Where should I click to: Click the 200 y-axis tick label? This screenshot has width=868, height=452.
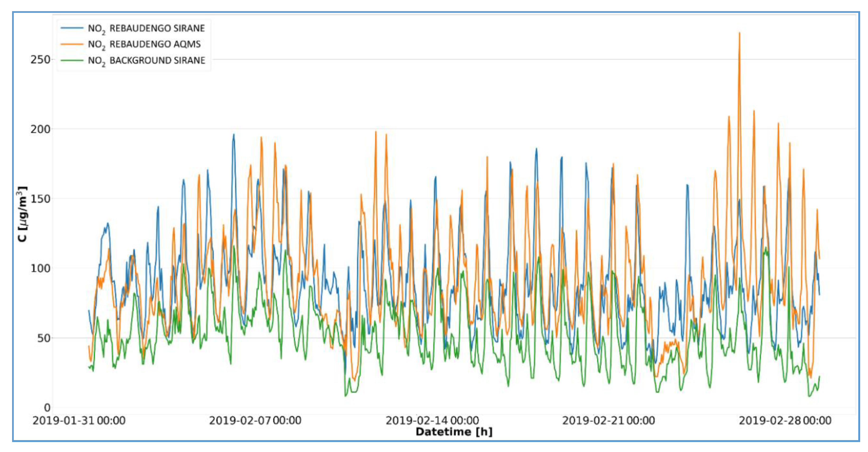tap(40, 129)
